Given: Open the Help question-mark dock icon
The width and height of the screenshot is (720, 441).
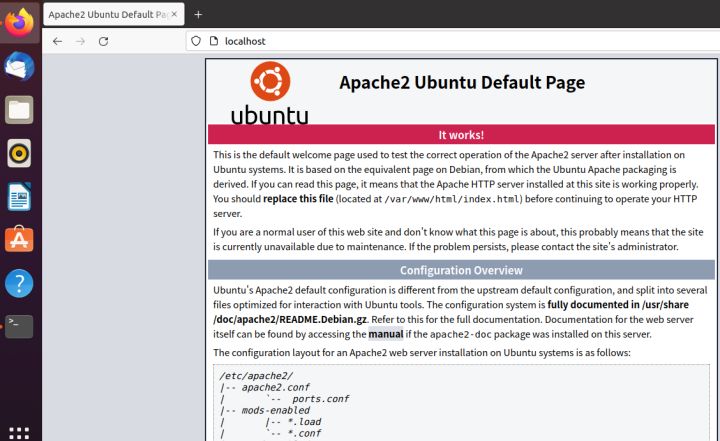Looking at the screenshot, I should tap(19, 283).
